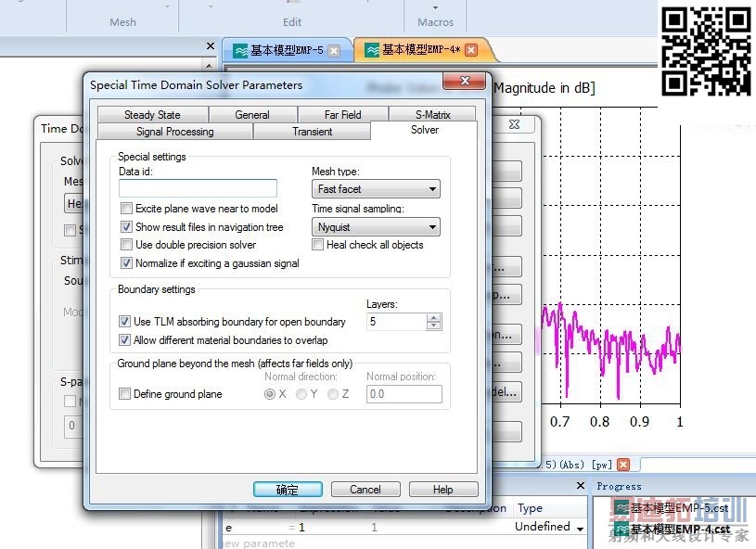Toggle Use TLM absorbing boundary checkbox
The width and height of the screenshot is (756, 549).
coord(124,321)
